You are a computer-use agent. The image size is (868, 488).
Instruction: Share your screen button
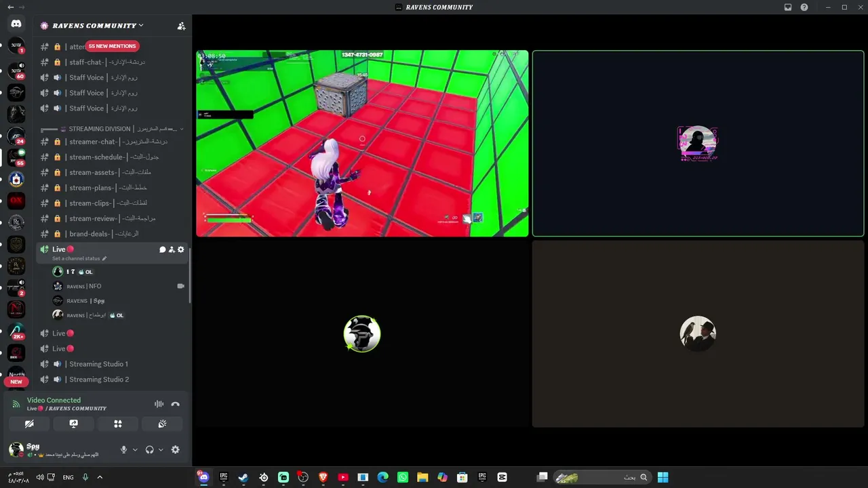click(73, 424)
